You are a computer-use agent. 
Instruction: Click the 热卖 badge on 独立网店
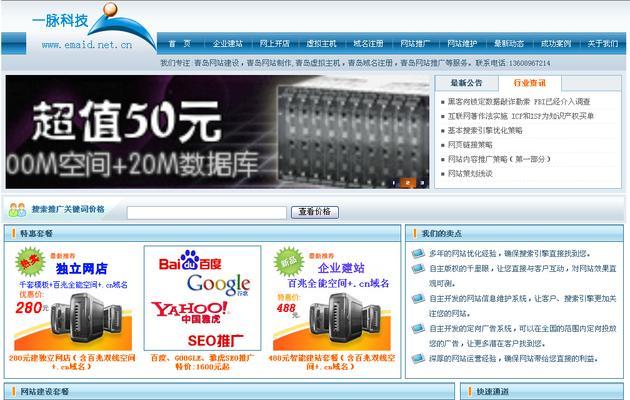(30, 261)
